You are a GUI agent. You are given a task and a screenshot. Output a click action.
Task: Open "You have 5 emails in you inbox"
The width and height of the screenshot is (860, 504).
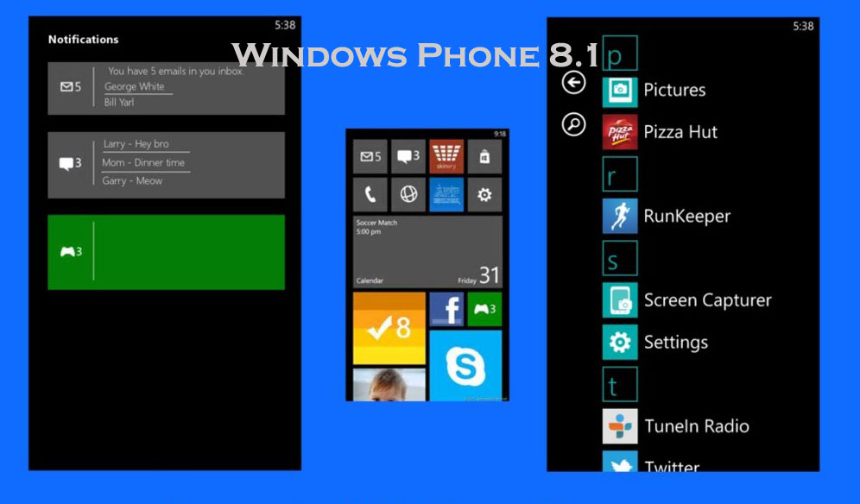pos(175,72)
